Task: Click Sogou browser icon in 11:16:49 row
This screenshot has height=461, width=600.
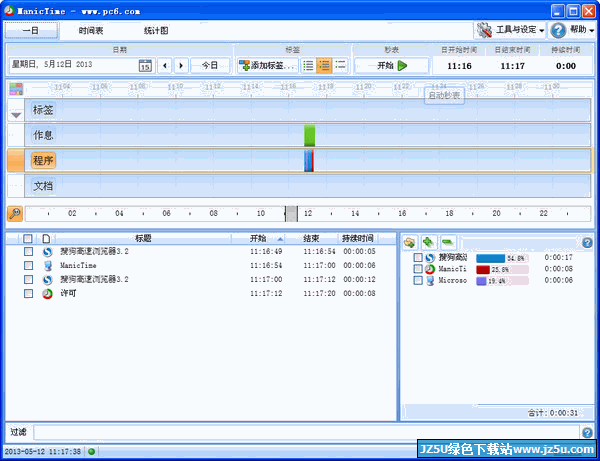Action: pos(47,252)
